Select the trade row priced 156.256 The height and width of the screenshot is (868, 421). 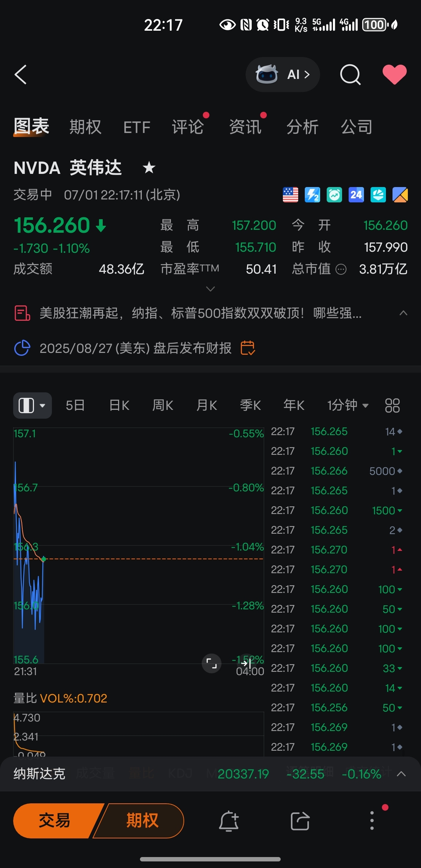pos(337,708)
